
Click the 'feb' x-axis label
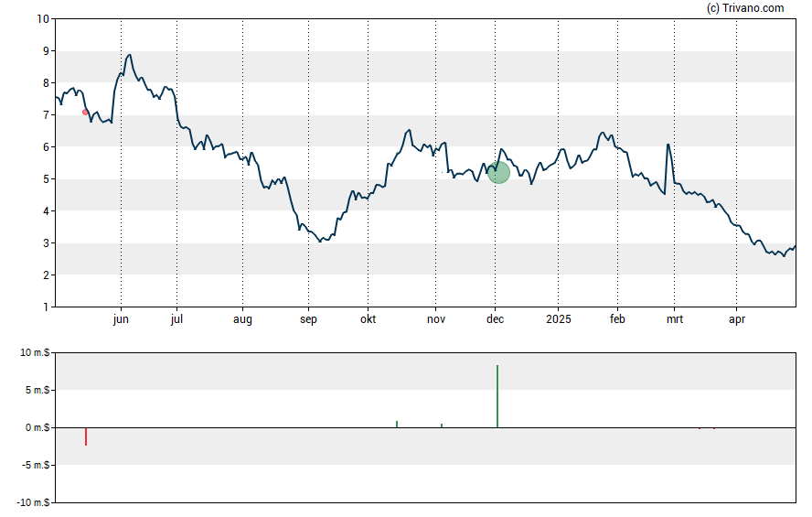pos(617,319)
